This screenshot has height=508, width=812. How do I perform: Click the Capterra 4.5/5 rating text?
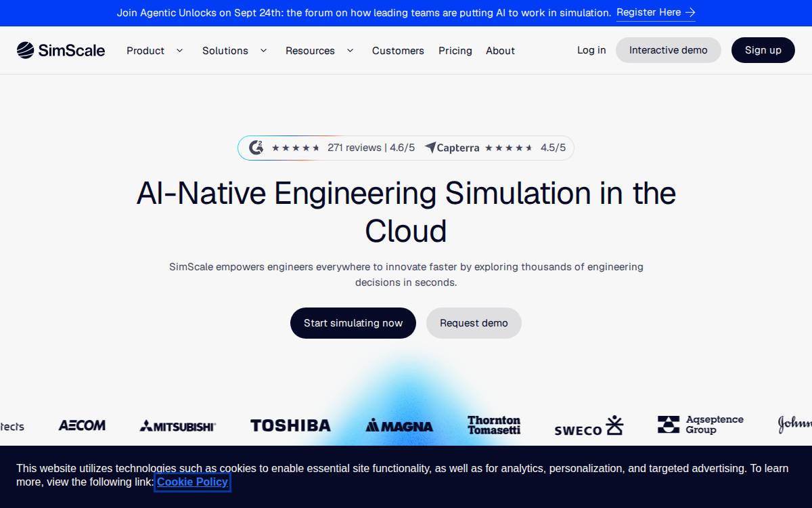coord(553,148)
